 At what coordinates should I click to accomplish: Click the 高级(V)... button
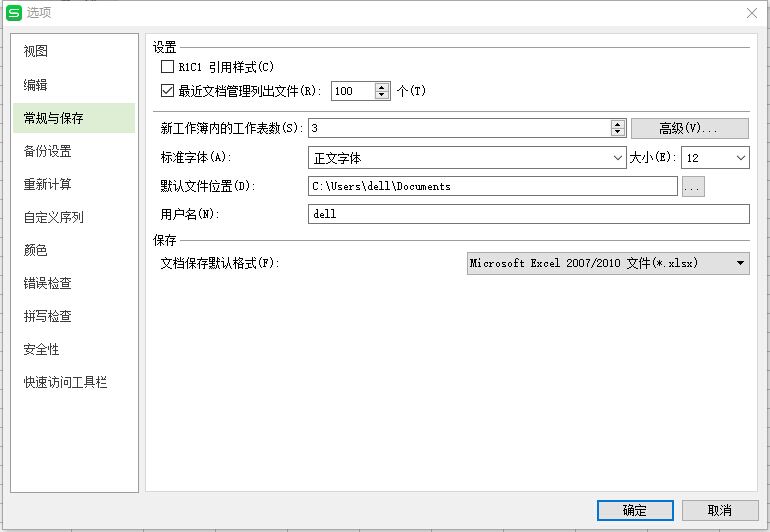pos(689,128)
